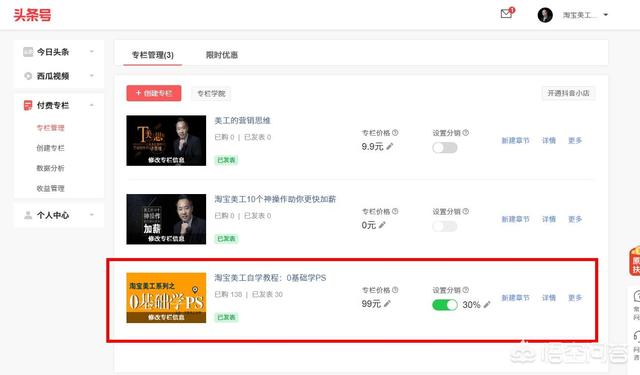This screenshot has width=640, height=375.
Task: Edit the 0元 price pencil icon
Action: pos(382,225)
